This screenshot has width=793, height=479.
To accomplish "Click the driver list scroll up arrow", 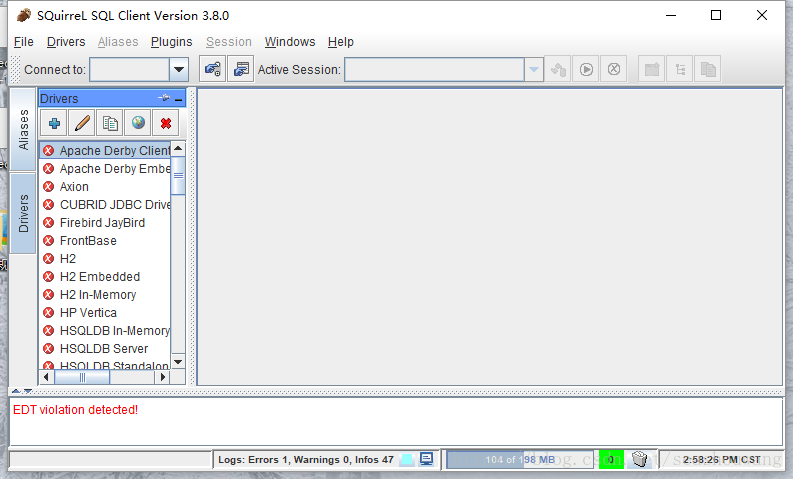I will click(x=178, y=149).
